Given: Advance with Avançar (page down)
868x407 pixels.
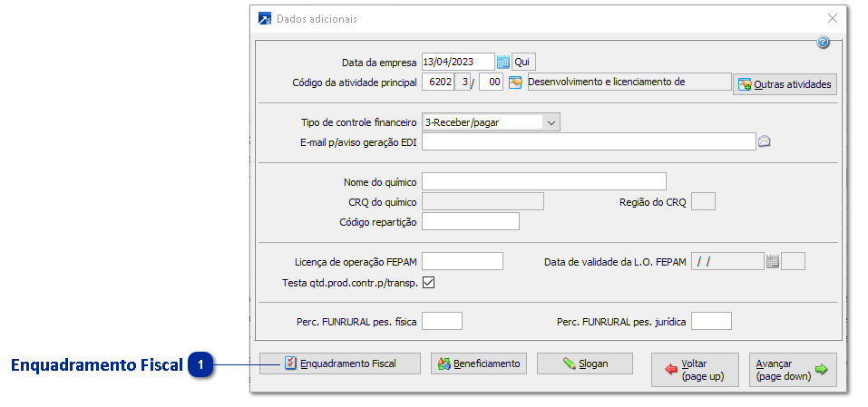Looking at the screenshot, I should pos(793,370).
